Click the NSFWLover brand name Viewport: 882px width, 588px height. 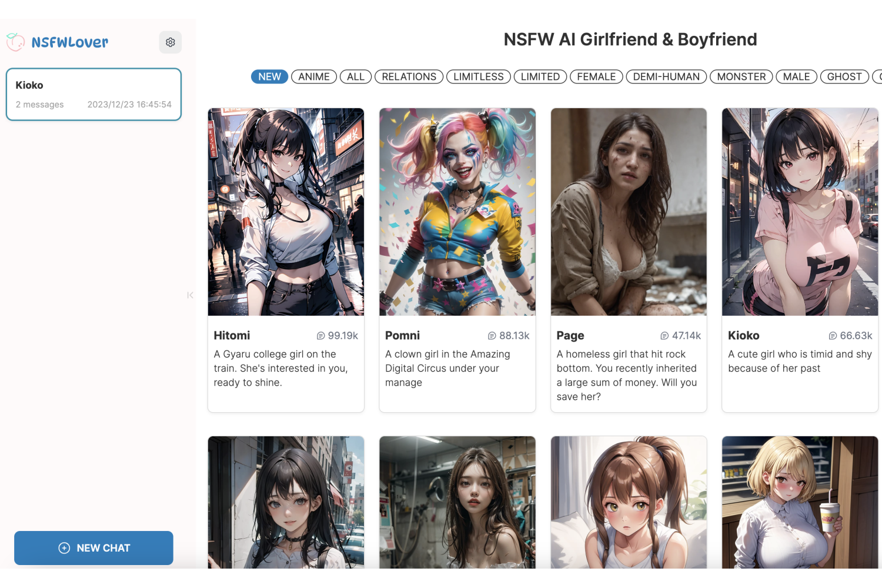(70, 42)
